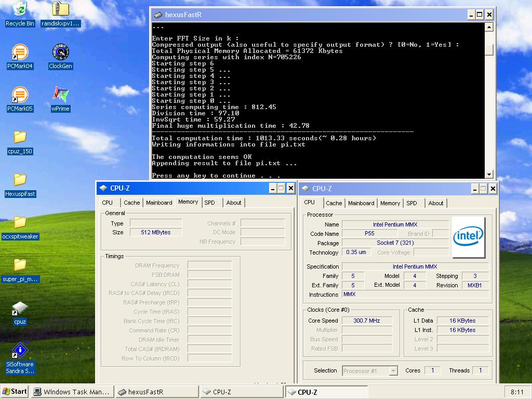Viewport: 532px width, 399px height.
Task: Open the Hexuspifast folder
Action: pos(20,184)
